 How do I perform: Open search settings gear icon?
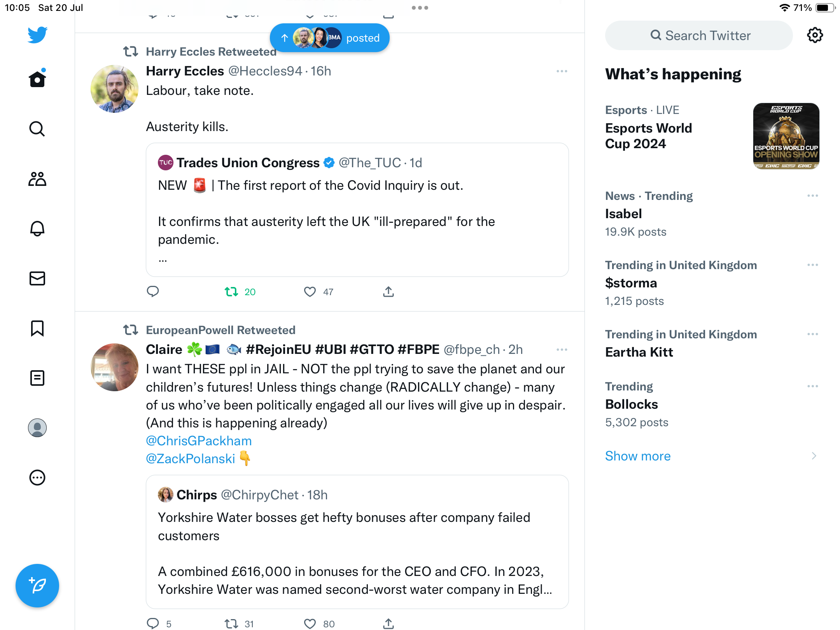[x=815, y=35]
